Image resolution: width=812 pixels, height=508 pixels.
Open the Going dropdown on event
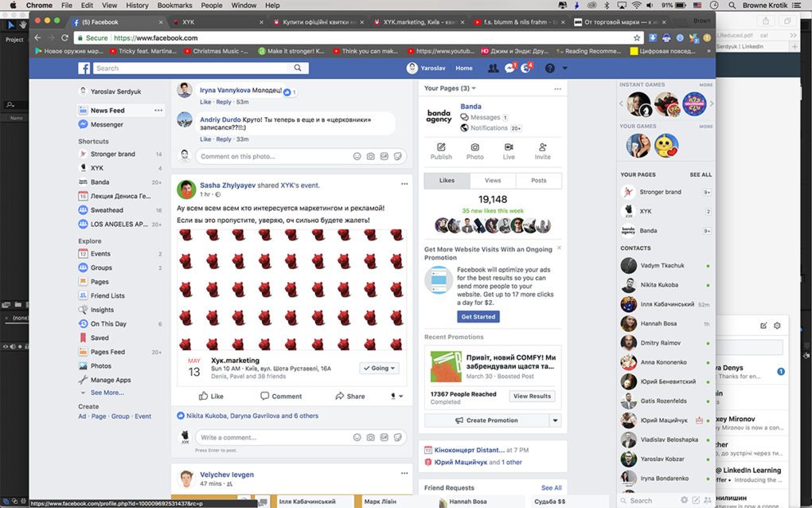point(380,368)
